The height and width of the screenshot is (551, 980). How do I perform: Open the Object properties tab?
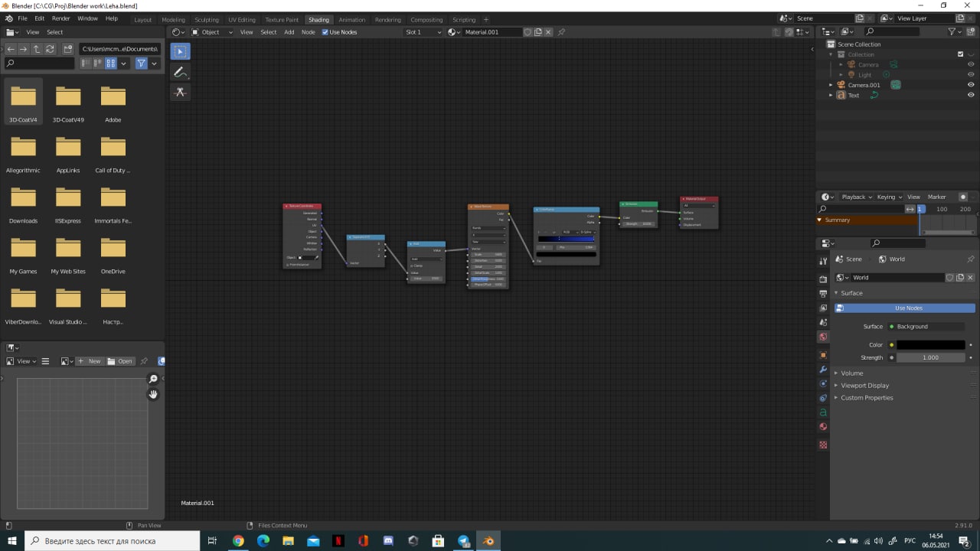pyautogui.click(x=823, y=355)
